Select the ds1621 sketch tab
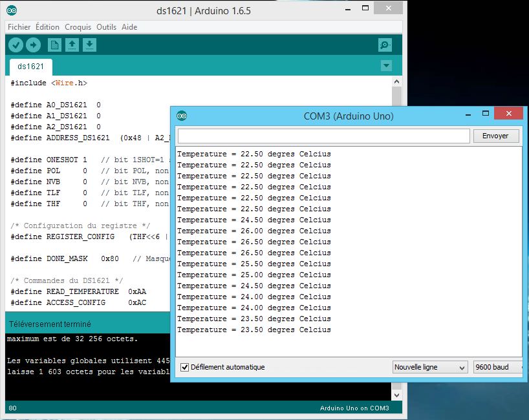Screen dimensions: 529x420 pos(31,67)
